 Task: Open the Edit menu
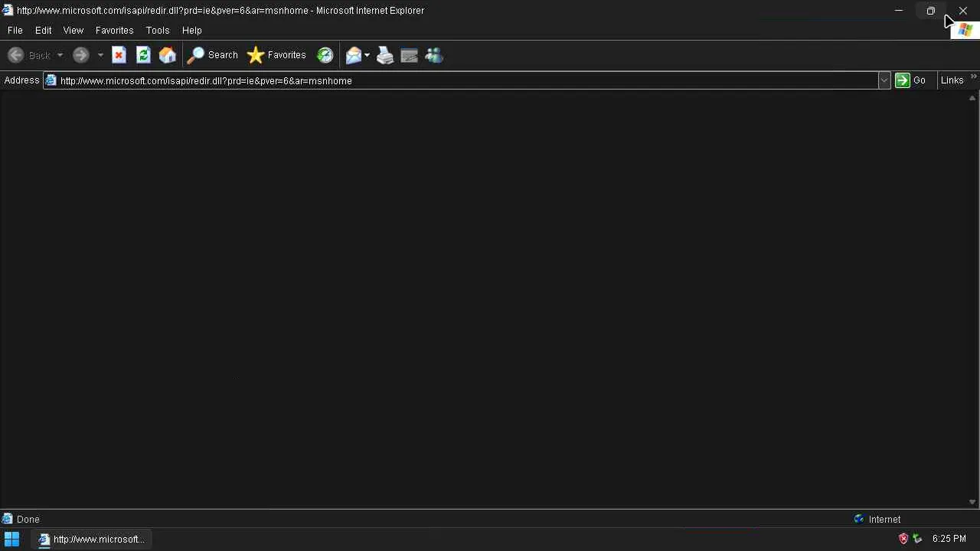coord(44,31)
